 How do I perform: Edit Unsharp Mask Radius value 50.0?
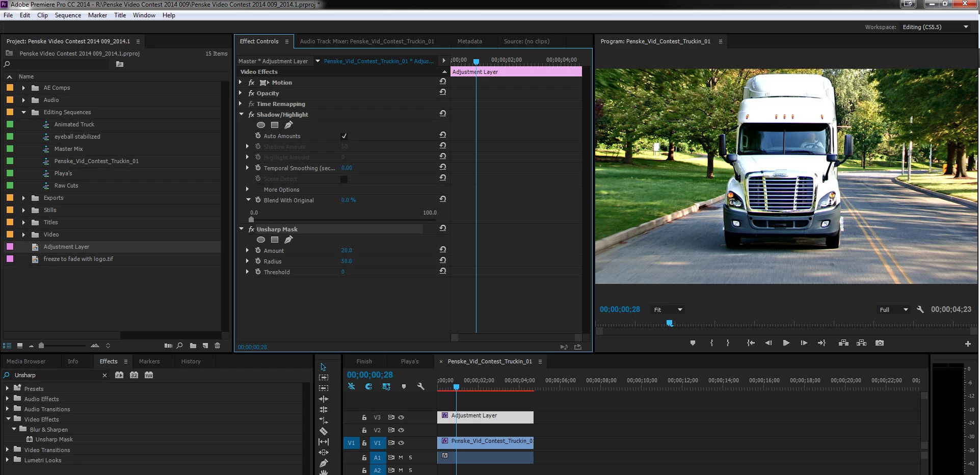tap(347, 261)
